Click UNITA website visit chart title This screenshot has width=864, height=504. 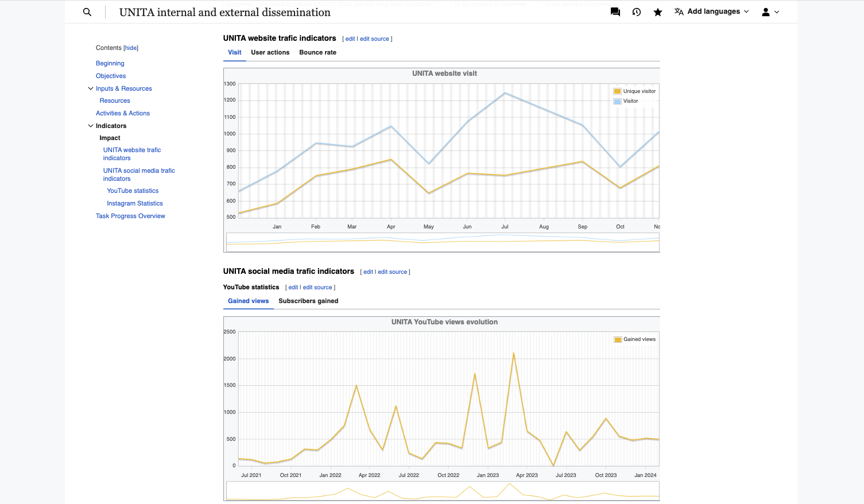444,73
